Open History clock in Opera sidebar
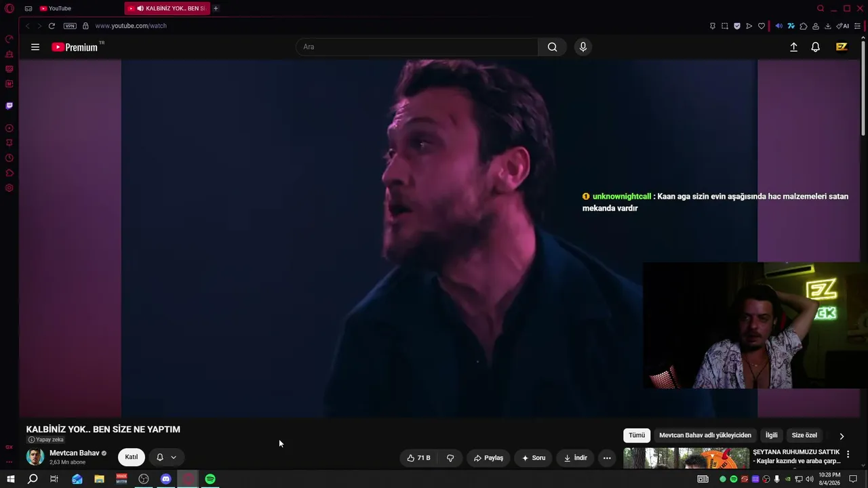Viewport: 868px width, 488px height. [9, 158]
